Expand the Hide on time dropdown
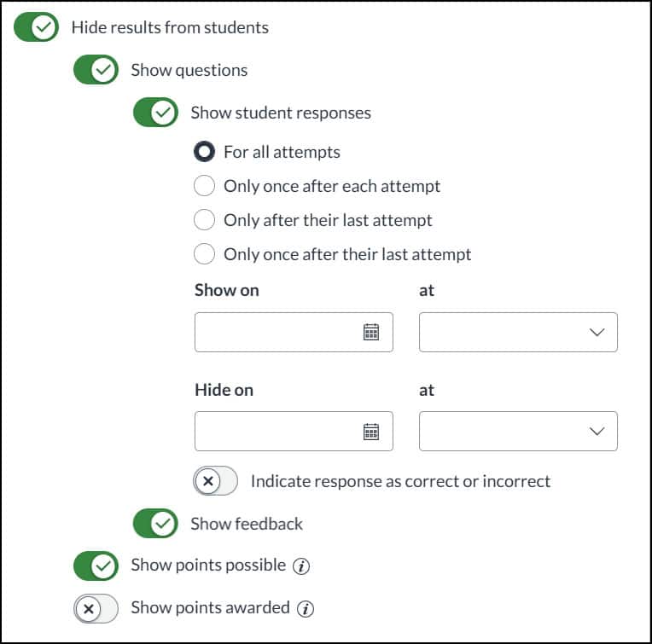 518,432
